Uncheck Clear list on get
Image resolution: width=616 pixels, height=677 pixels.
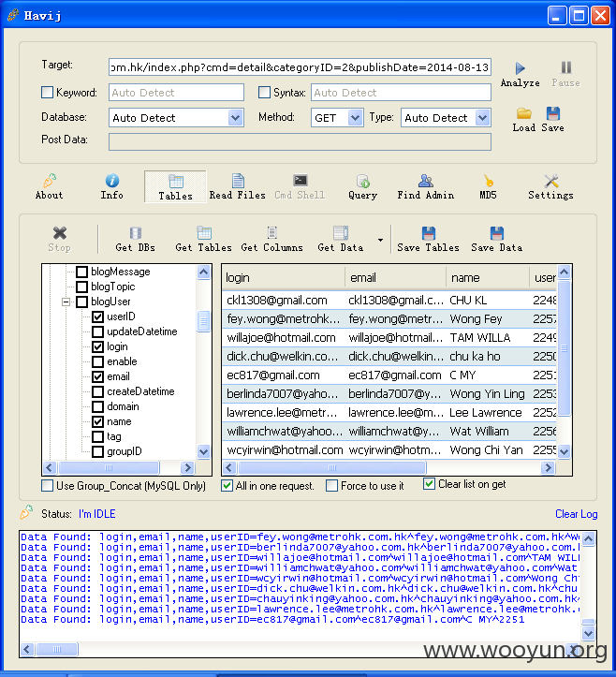tap(429, 484)
